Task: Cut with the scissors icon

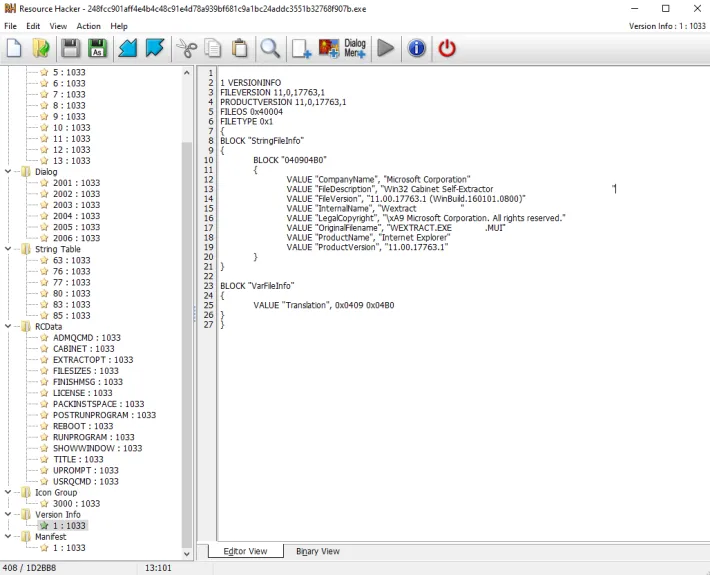Action: [187, 48]
